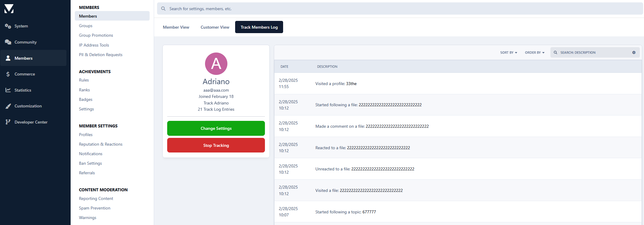Open the Group Promotions link

click(x=96, y=35)
